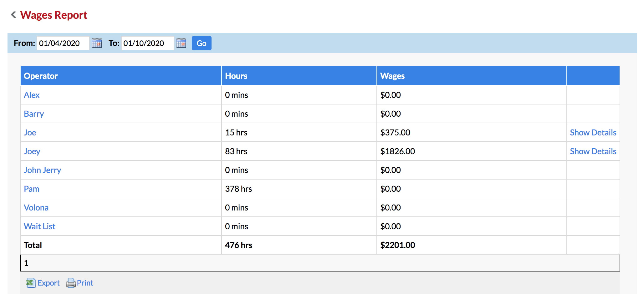
Task: Click the Print text link
Action: coord(85,283)
